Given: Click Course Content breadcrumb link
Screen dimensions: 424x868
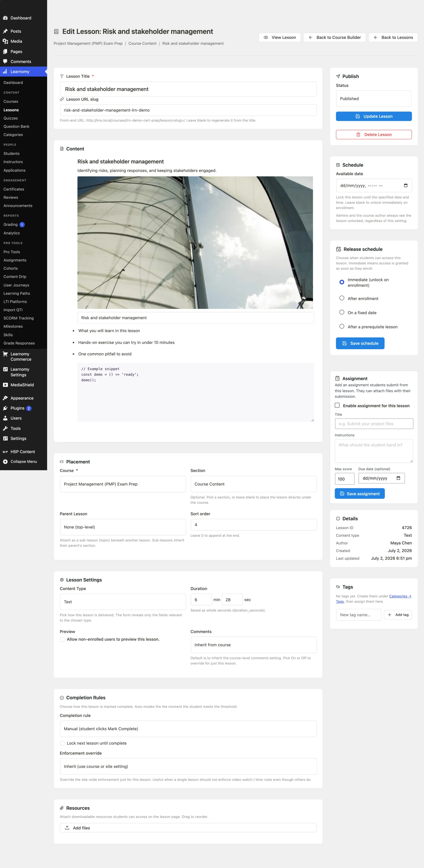Looking at the screenshot, I should [x=142, y=43].
